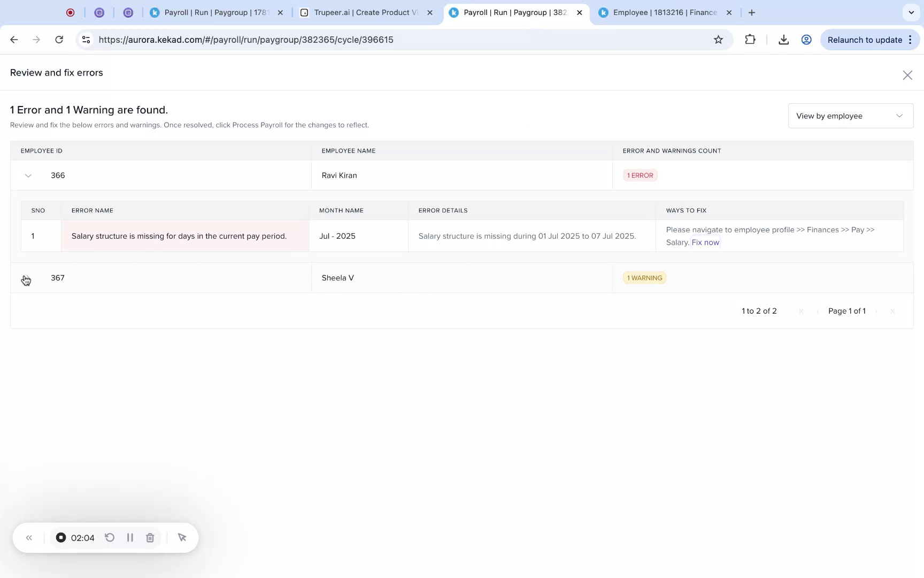Open the browser Downloads panel
Screen dimensions: 924x578
784,39
